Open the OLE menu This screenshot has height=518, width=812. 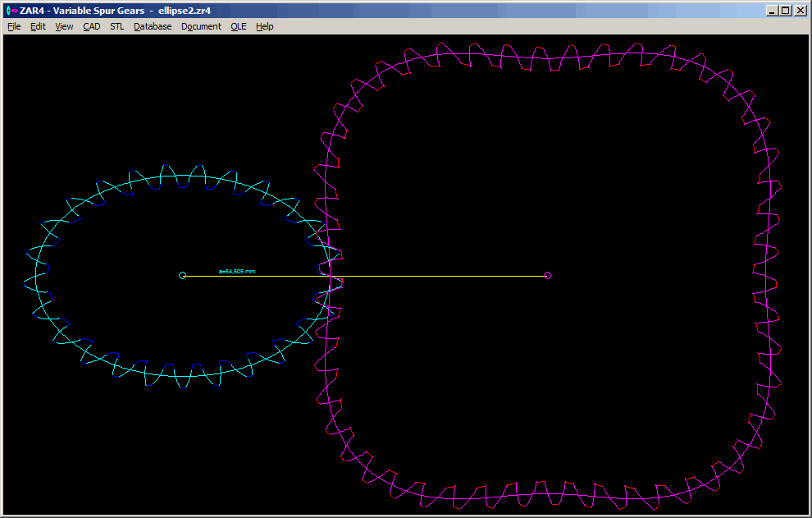click(x=238, y=26)
